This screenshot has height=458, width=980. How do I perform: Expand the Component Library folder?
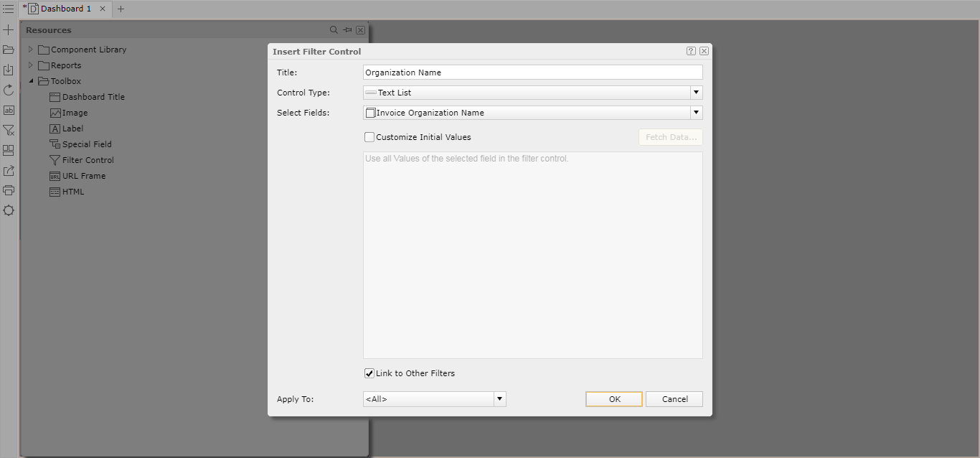pos(31,50)
